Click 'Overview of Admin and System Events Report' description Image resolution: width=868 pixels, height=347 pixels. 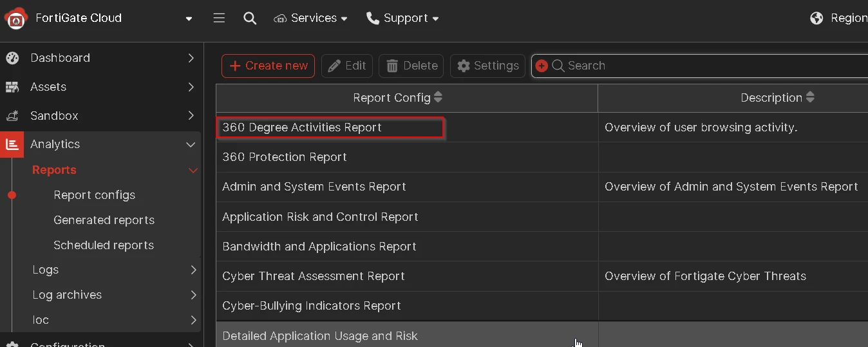pyautogui.click(x=731, y=187)
